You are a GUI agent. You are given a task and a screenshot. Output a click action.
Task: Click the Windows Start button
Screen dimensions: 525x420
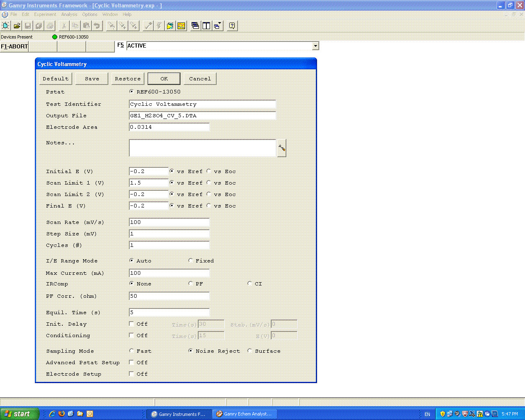(x=20, y=414)
